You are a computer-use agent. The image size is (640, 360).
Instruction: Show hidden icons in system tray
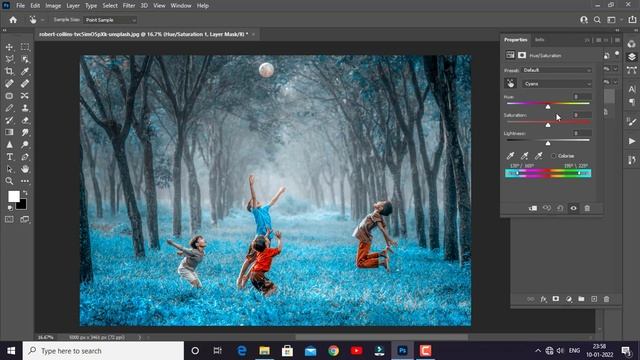coord(538,351)
